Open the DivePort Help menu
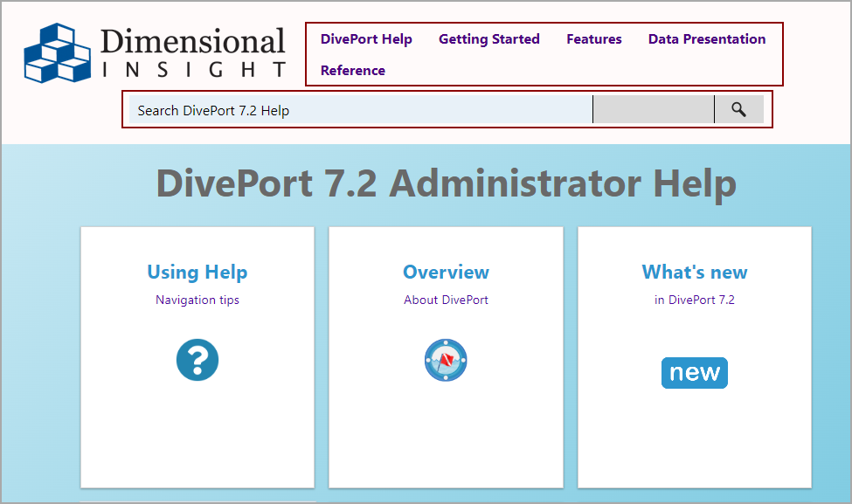 coord(366,39)
